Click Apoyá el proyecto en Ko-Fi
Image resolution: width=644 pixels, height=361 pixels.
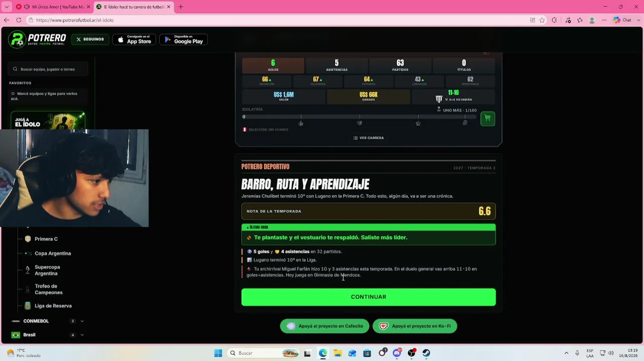[415, 326]
